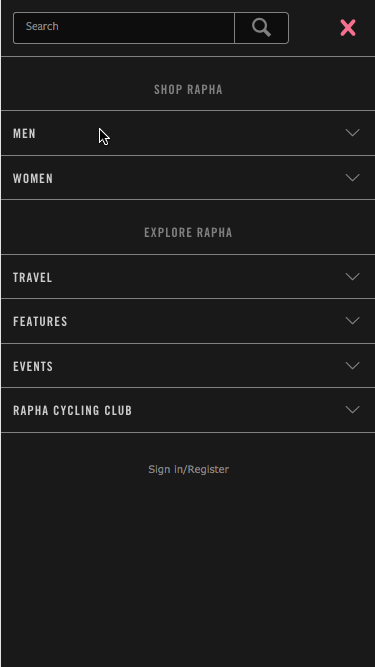The image size is (375, 667).
Task: Click the EXPLORE RAPHA heading
Action: (188, 232)
